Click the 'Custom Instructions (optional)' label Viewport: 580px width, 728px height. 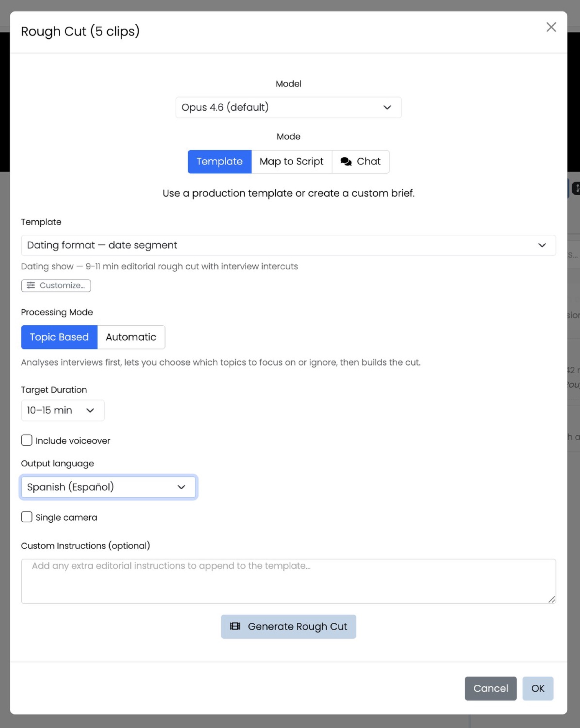coord(85,546)
